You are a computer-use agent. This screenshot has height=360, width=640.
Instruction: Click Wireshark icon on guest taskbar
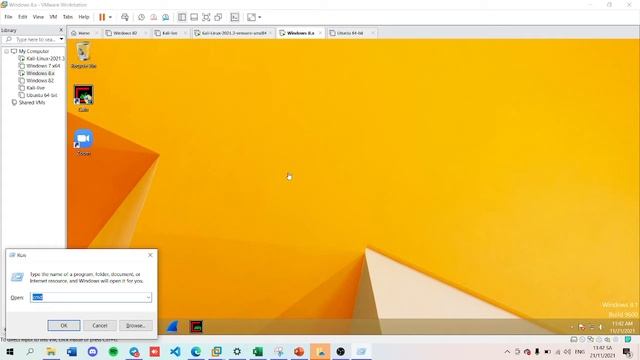173,327
